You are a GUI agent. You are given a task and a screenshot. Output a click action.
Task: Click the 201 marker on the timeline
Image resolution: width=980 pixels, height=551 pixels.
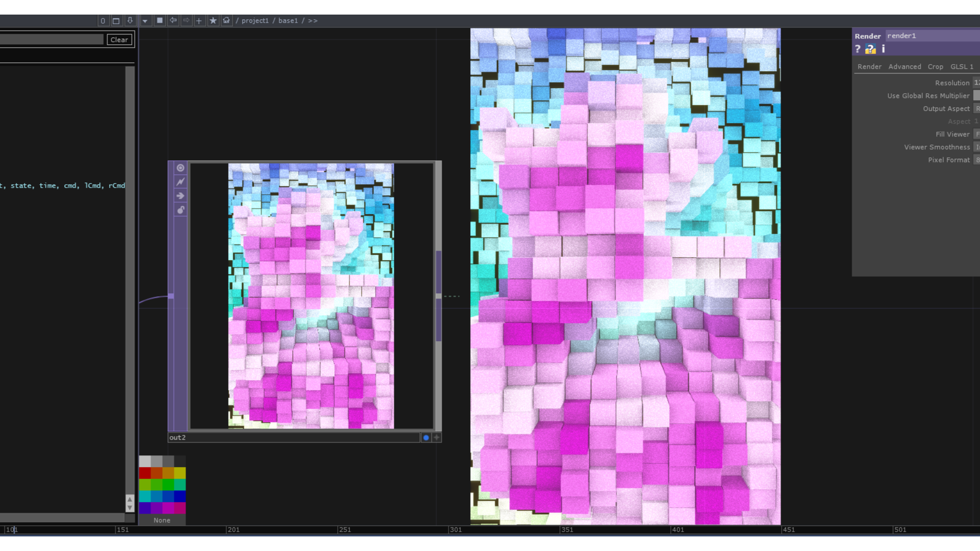point(233,529)
